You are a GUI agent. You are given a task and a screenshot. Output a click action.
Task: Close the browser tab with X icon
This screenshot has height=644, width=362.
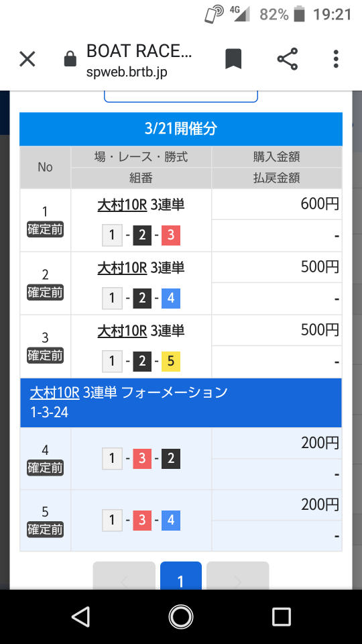(27, 59)
